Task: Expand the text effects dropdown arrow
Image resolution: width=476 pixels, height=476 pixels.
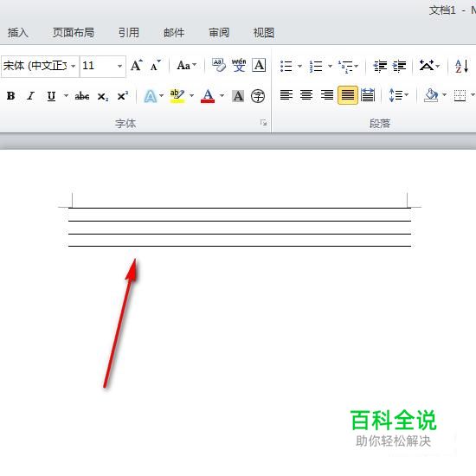Action: point(161,95)
